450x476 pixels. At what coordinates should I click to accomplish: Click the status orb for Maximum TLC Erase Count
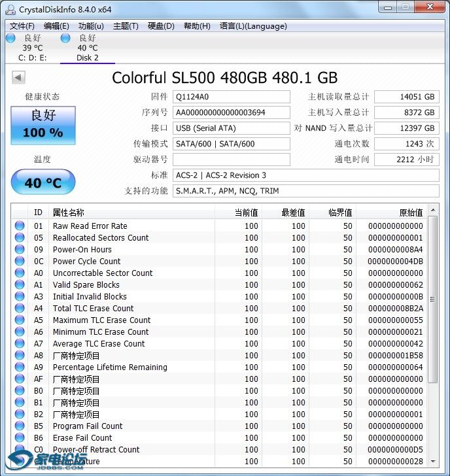[x=20, y=320]
